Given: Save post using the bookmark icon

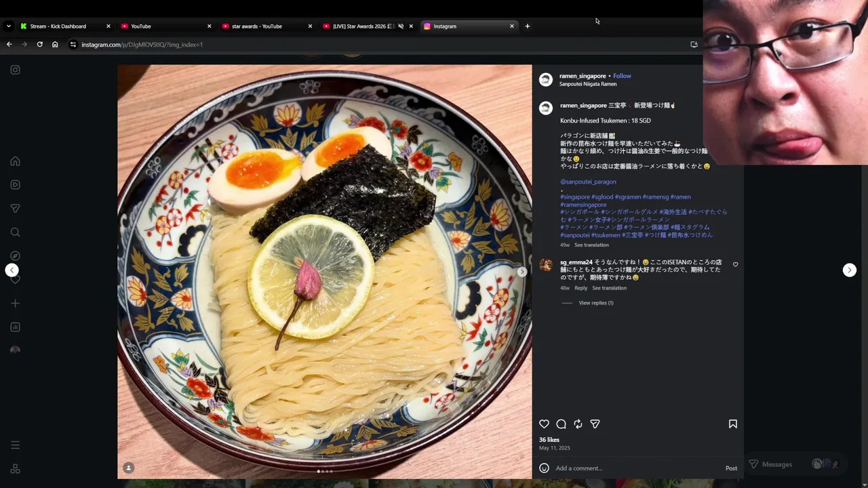Looking at the screenshot, I should tap(733, 424).
